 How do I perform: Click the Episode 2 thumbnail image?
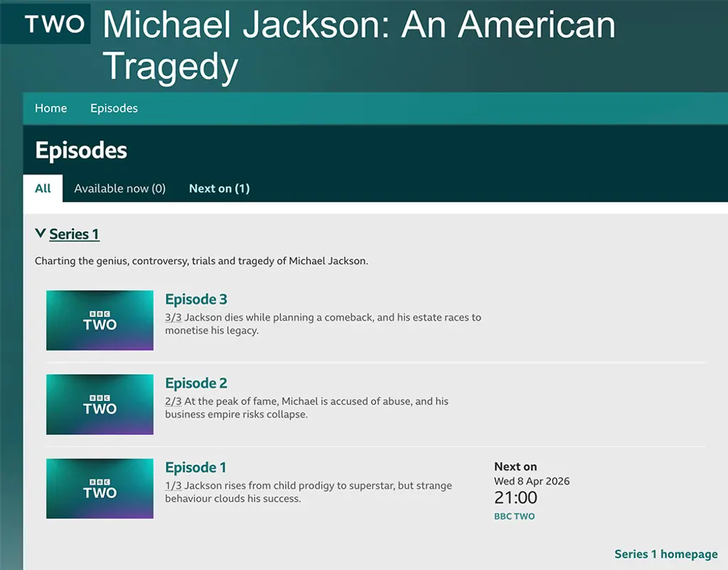pos(100,404)
